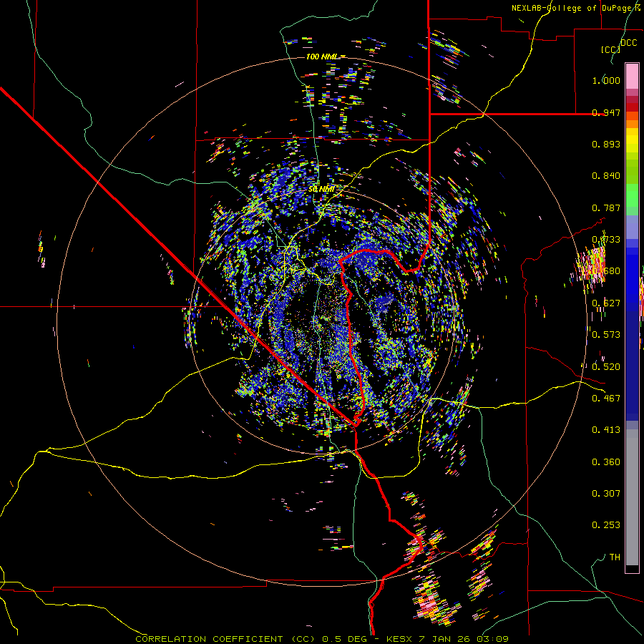Click the 0.893 legend value
Viewport: 644px width, 644px height.
coord(606,144)
